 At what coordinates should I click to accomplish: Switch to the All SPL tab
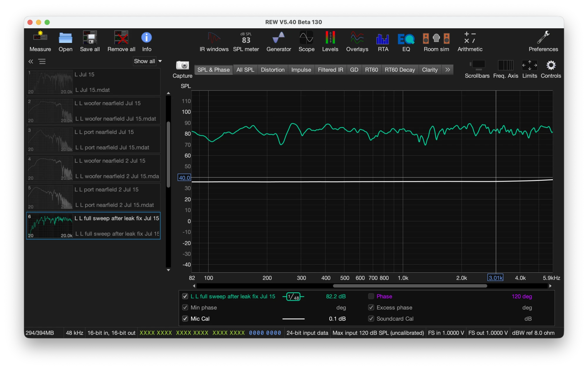pyautogui.click(x=245, y=70)
